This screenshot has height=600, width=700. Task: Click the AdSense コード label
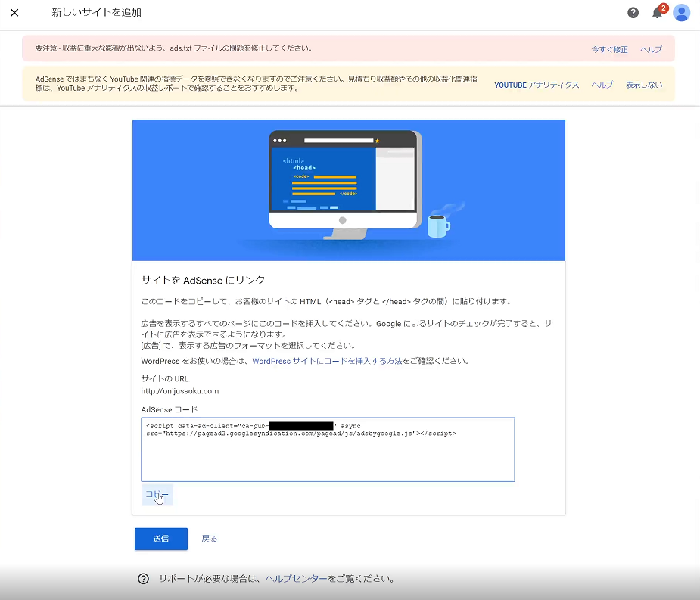pos(170,409)
